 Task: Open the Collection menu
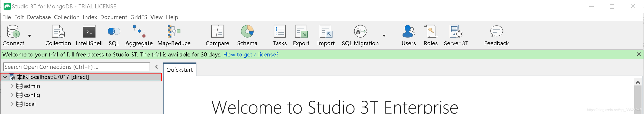tap(67, 17)
